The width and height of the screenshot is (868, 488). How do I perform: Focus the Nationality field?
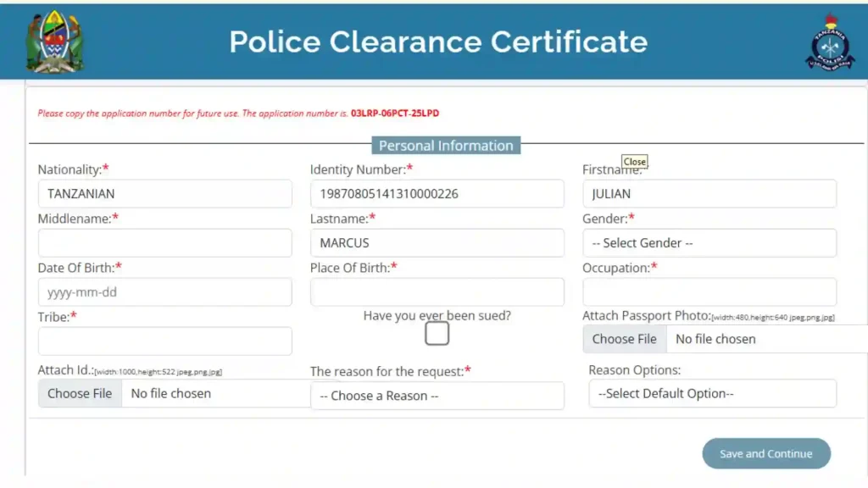pyautogui.click(x=165, y=194)
